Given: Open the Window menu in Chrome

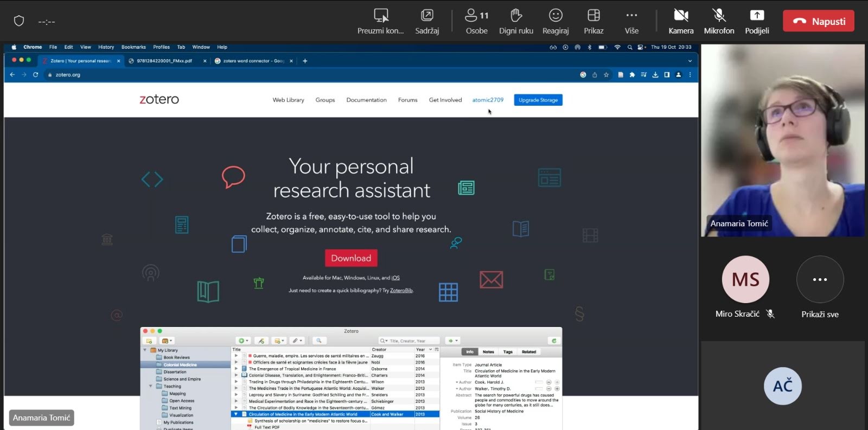Looking at the screenshot, I should (x=201, y=47).
